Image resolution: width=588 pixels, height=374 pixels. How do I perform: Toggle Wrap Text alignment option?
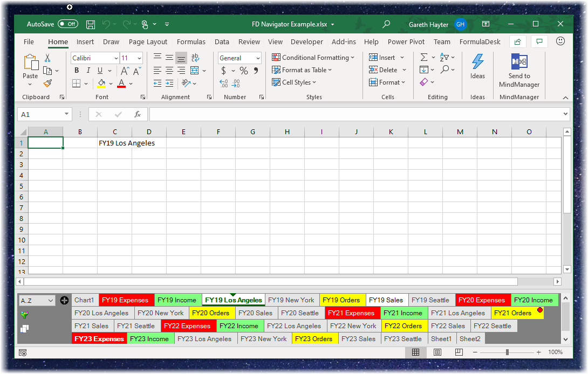195,57
